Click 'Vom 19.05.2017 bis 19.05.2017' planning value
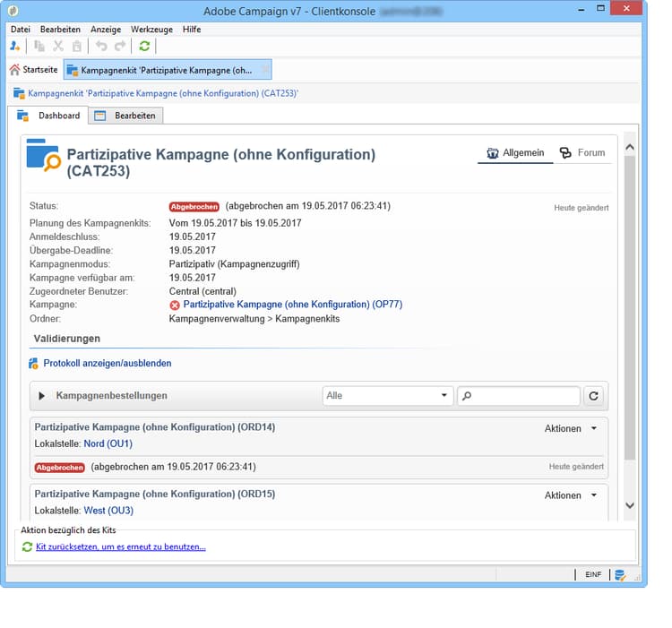This screenshot has height=628, width=672. tap(235, 223)
